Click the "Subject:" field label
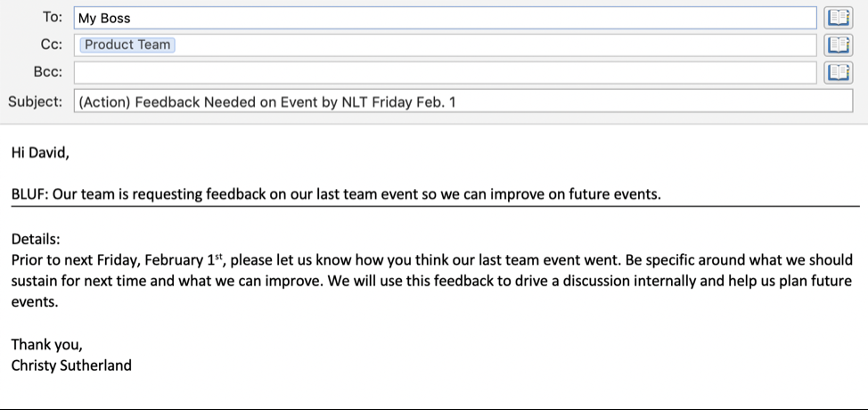This screenshot has height=410, width=868. [36, 102]
